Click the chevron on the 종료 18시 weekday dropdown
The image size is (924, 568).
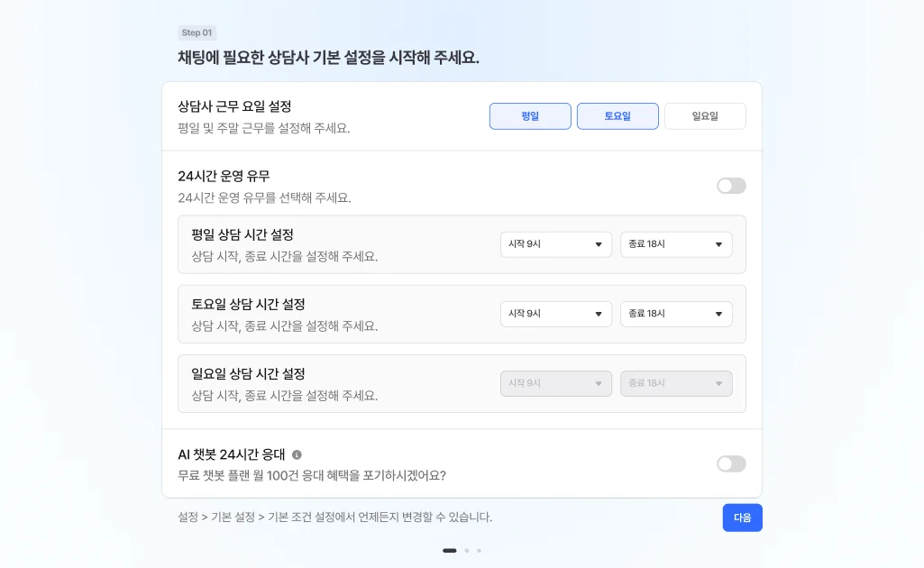point(718,244)
